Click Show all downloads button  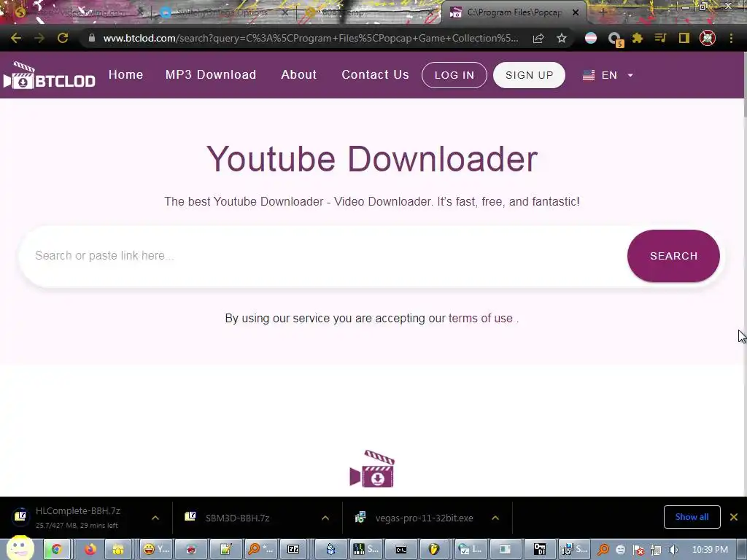pyautogui.click(x=692, y=517)
